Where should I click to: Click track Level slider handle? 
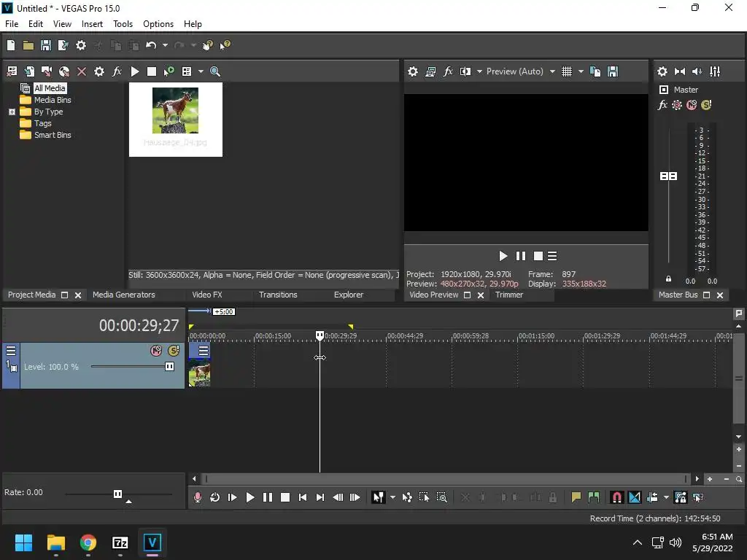(169, 367)
